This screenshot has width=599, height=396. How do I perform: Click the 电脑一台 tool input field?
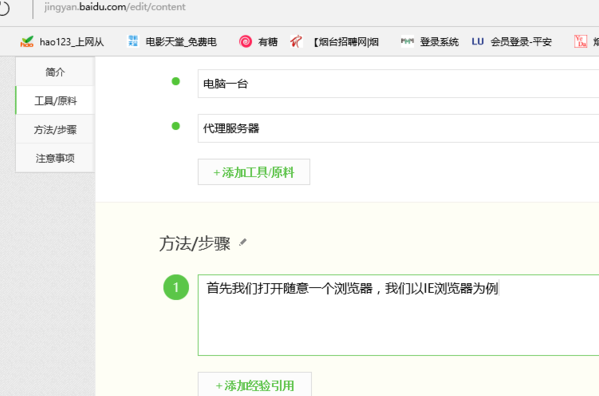tap(398, 84)
